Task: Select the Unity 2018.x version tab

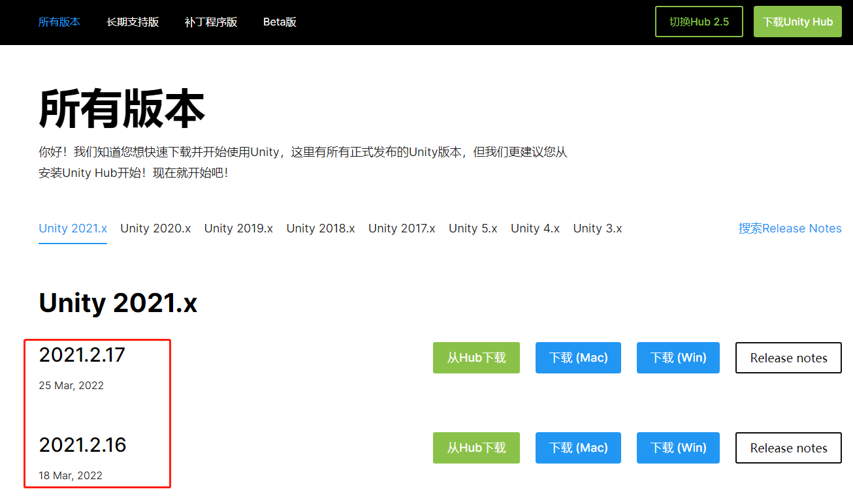Action: pos(321,228)
